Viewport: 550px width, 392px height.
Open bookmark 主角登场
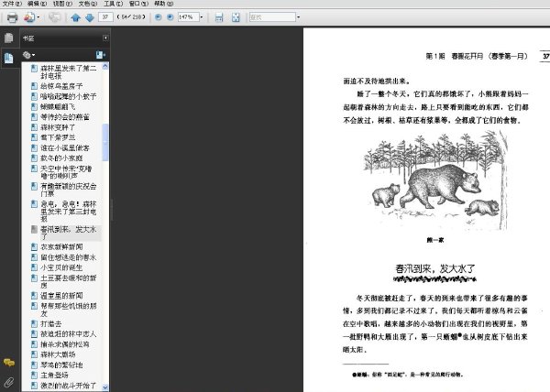pos(54,376)
